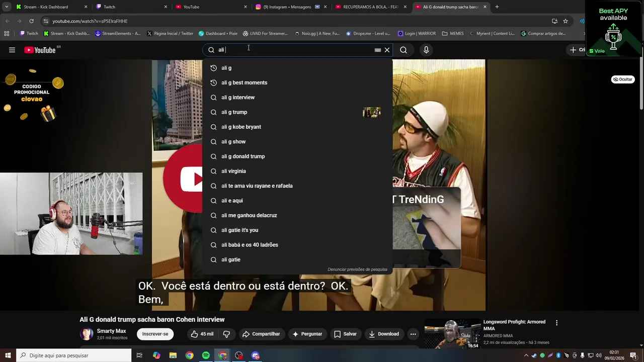Open the system volume icon
This screenshot has height=362, width=644.
click(x=599, y=355)
